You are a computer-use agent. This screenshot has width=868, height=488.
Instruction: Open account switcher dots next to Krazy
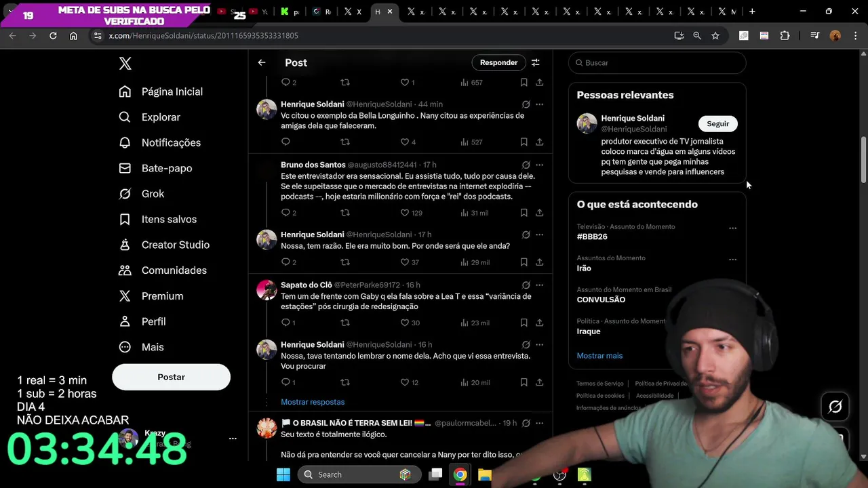[x=233, y=439]
